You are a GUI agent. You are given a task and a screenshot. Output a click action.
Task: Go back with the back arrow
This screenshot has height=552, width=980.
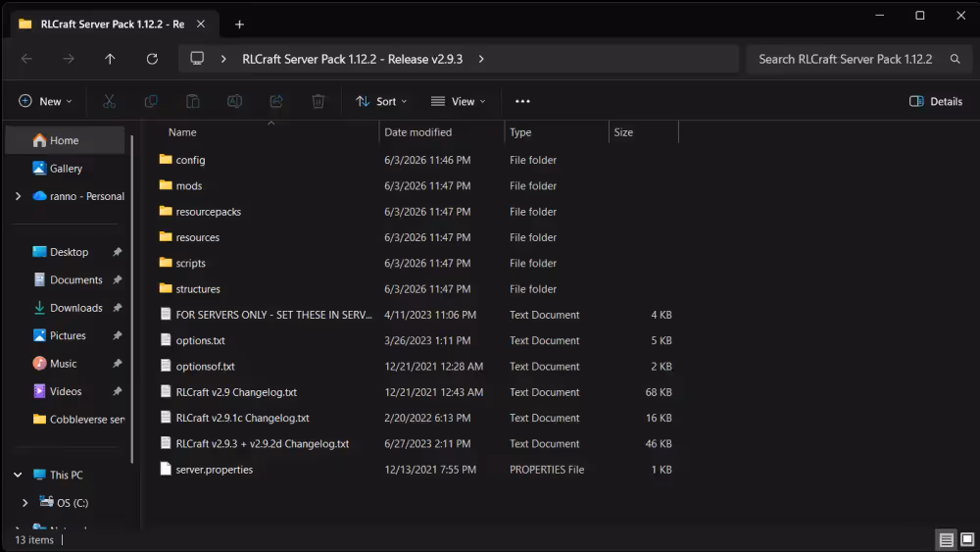coord(26,59)
